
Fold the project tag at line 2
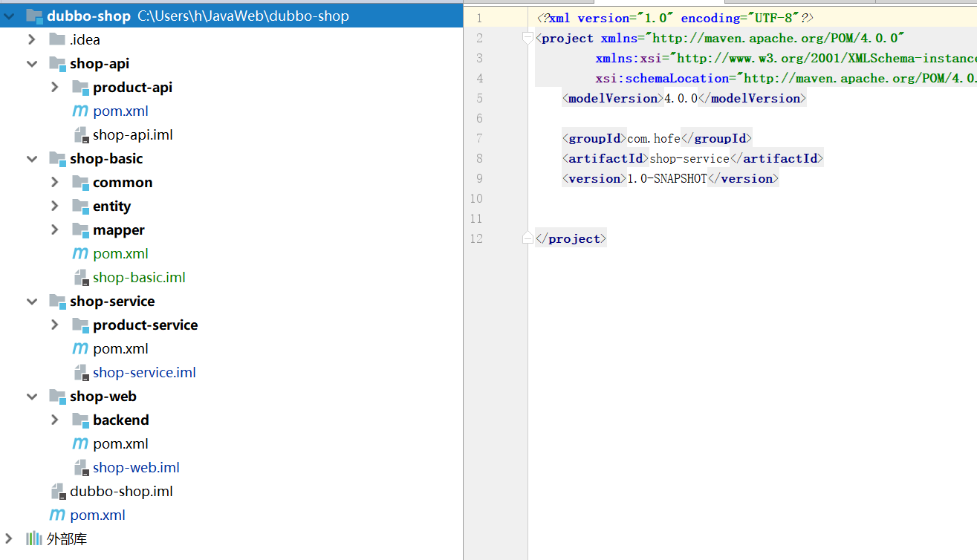point(528,38)
